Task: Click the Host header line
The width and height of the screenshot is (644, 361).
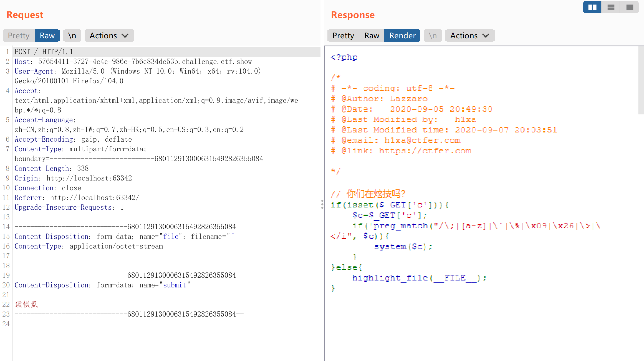Action: [x=133, y=61]
